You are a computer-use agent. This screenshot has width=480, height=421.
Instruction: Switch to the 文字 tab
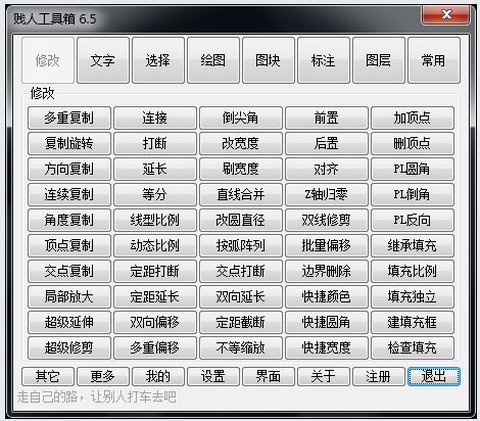(x=103, y=60)
